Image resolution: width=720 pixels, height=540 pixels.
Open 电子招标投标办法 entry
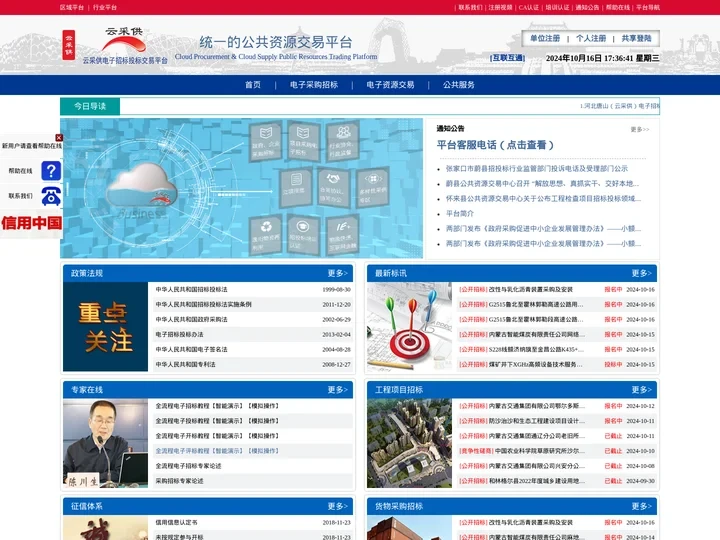[179, 334]
